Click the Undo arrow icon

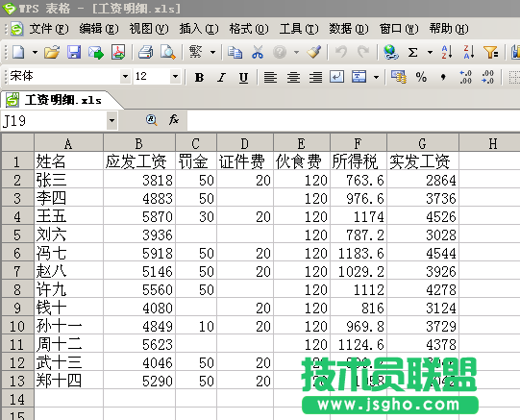[341, 52]
